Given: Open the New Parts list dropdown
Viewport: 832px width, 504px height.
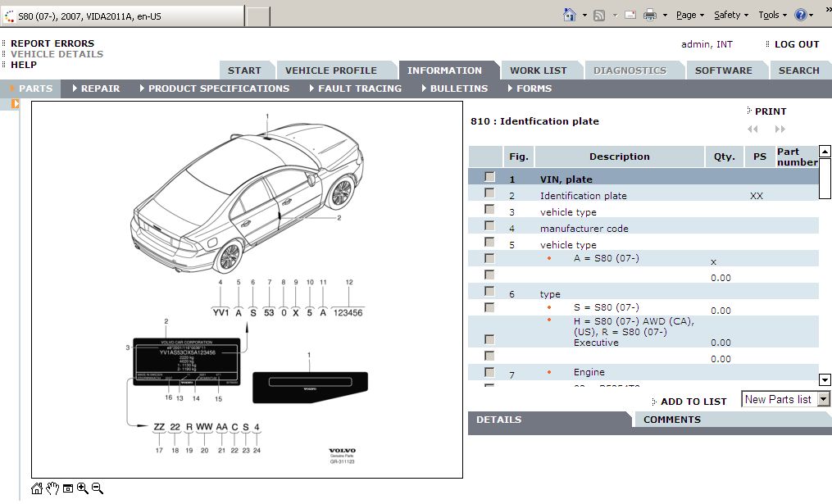Looking at the screenshot, I should (824, 399).
